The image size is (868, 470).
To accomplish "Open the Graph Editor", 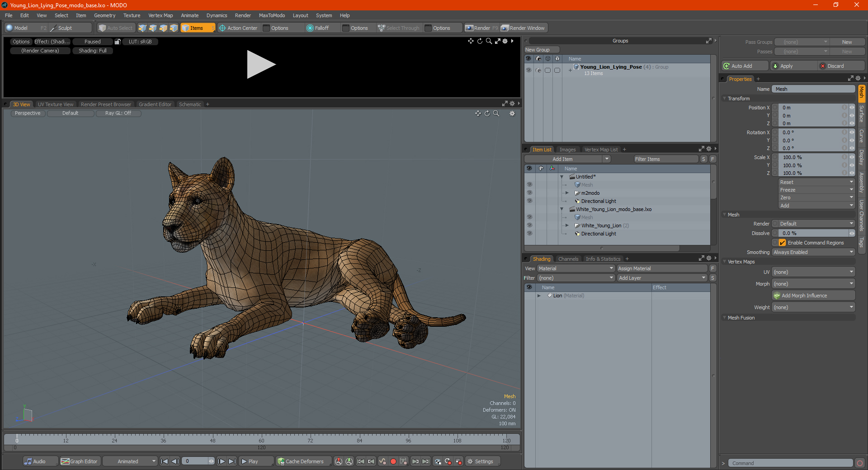I will [x=80, y=461].
